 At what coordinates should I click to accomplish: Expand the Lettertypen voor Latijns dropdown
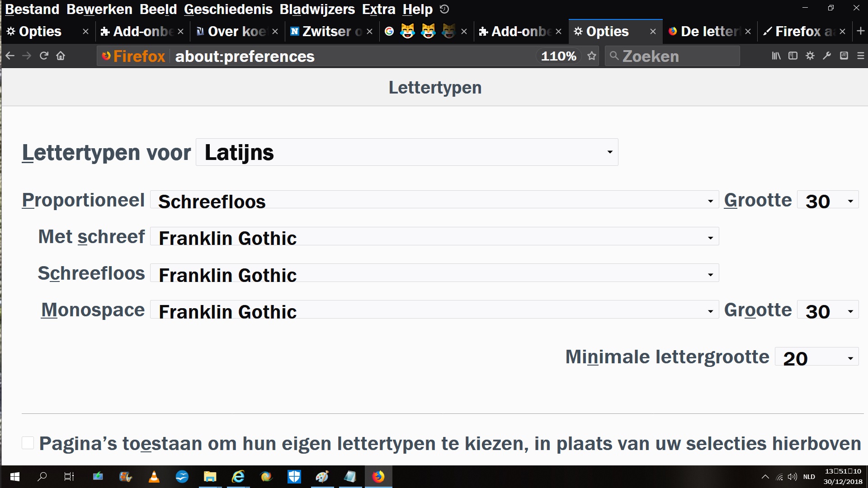click(407, 152)
